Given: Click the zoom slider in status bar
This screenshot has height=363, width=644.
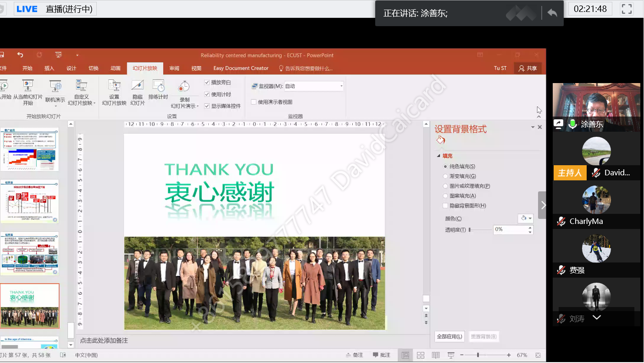Looking at the screenshot, I should tap(478, 355).
